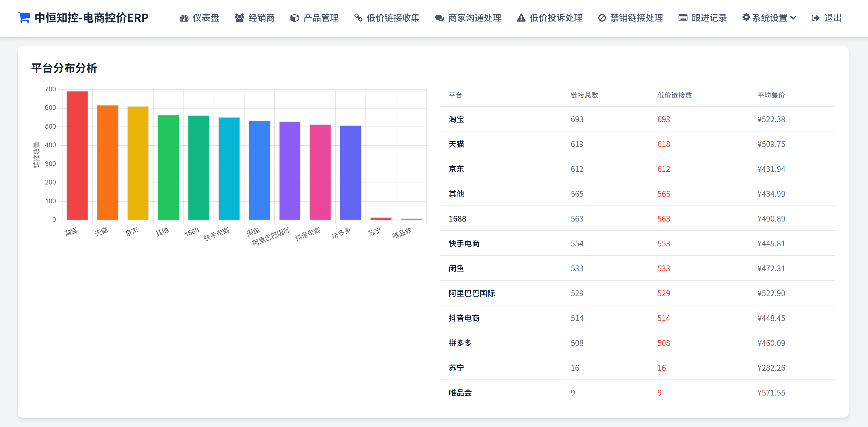Click the logout arrow icon beside 退出
868x427 pixels.
[815, 18]
